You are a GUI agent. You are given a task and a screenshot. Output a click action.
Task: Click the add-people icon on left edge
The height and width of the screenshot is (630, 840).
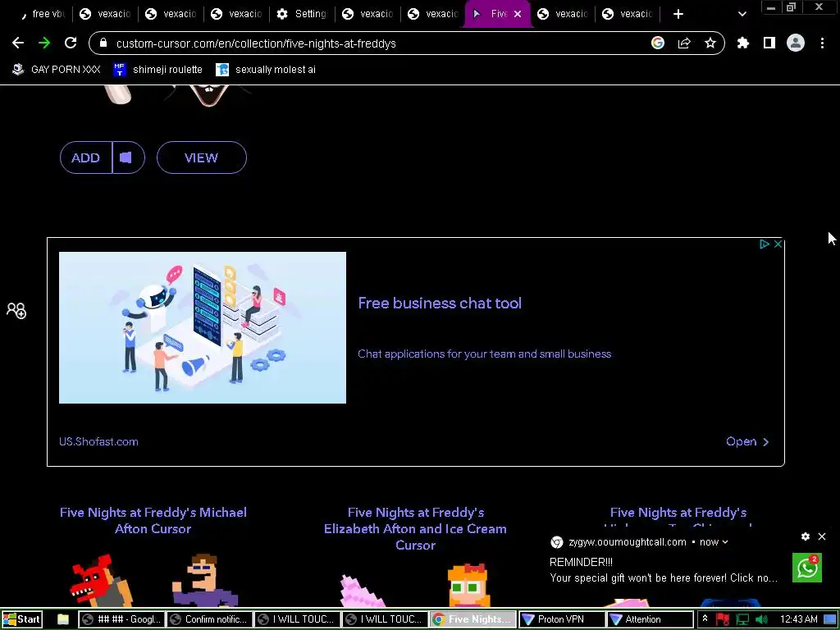tap(16, 310)
